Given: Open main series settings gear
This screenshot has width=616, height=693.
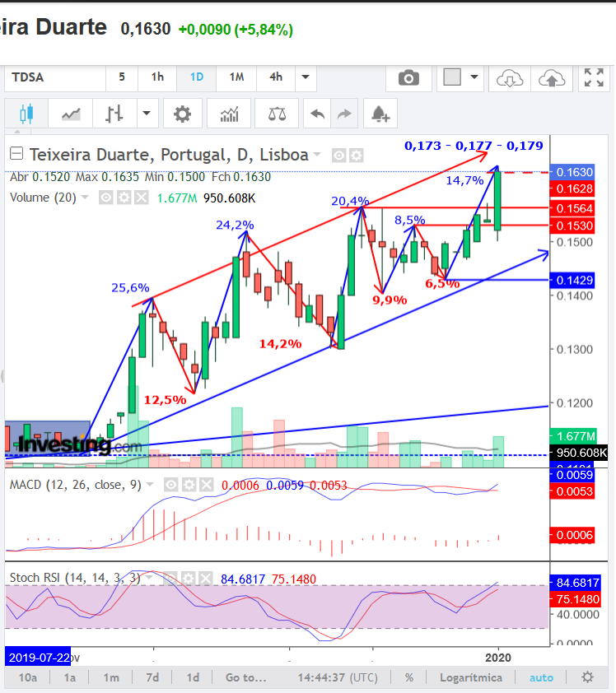Looking at the screenshot, I should (x=357, y=156).
